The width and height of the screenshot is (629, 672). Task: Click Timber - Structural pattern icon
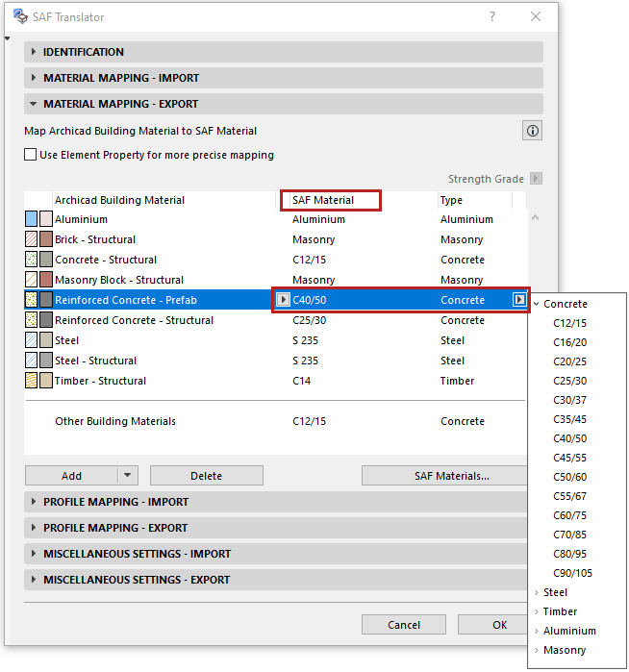pos(32,381)
